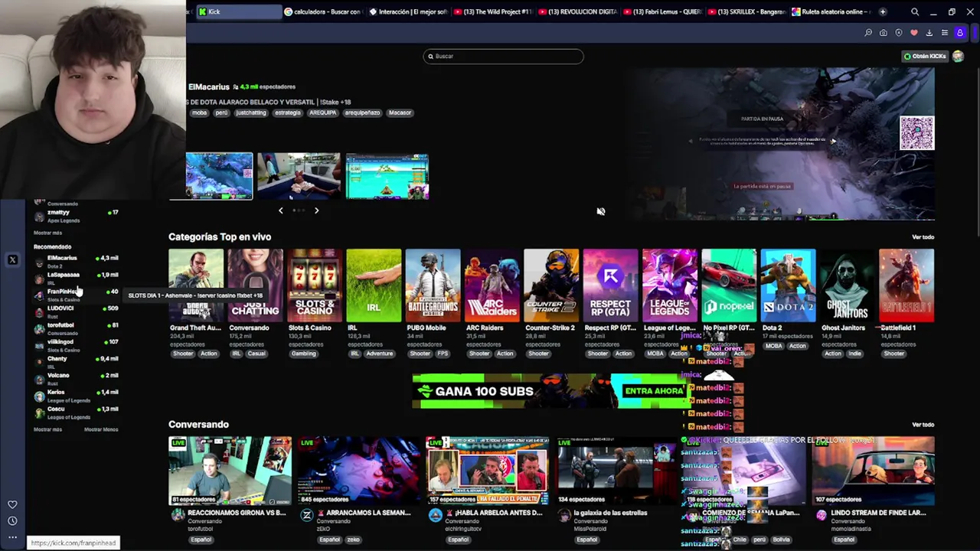Open the ElMacarius channel name link
Image resolution: width=980 pixels, height=551 pixels.
(x=209, y=87)
